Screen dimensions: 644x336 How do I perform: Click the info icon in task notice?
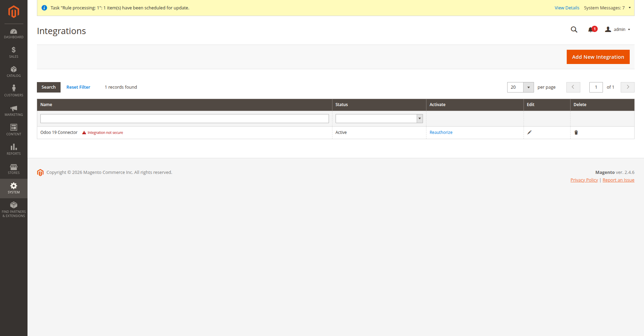coord(44,8)
